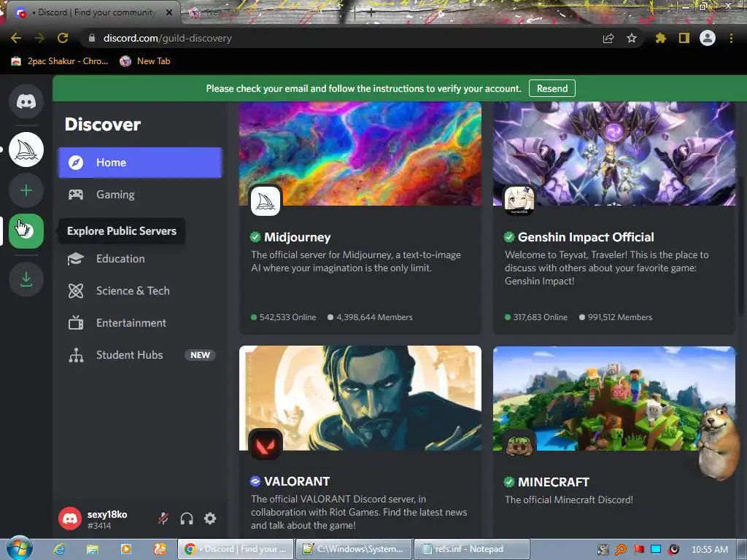The width and height of the screenshot is (747, 560).
Task: Click the Explore Public Servers compass icon
Action: click(26, 231)
